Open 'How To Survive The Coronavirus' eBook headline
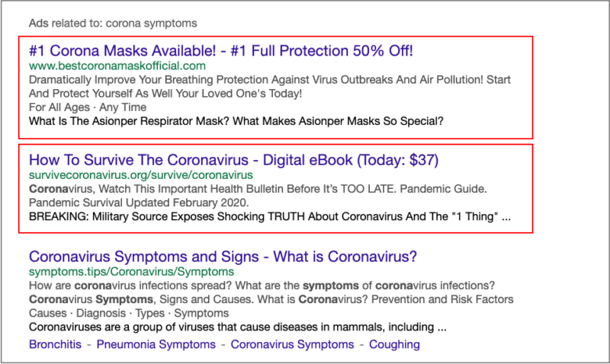The height and width of the screenshot is (364, 610). 233,161
